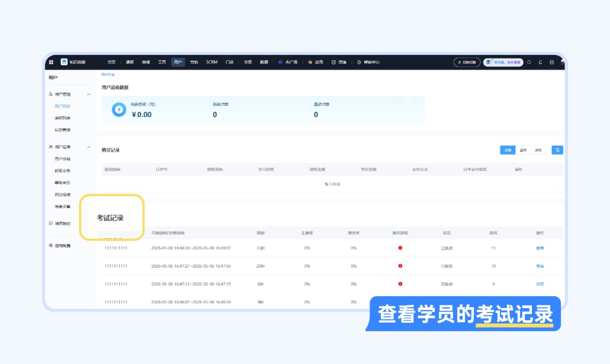Image resolution: width=610 pixels, height=364 pixels.
Task: Collapse the 用户管理 sidebar group
Action: point(89,94)
